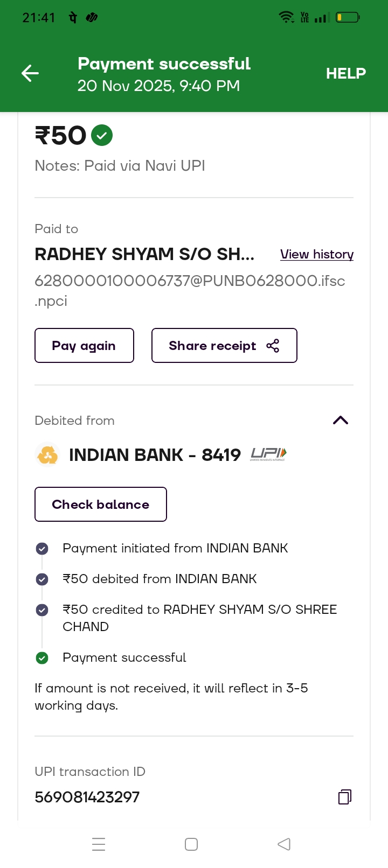The image size is (388, 868).
Task: Open View history link
Action: click(316, 254)
